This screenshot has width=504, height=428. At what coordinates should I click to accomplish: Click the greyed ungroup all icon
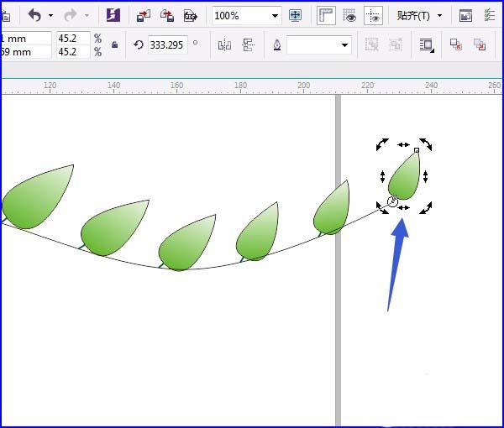[396, 44]
